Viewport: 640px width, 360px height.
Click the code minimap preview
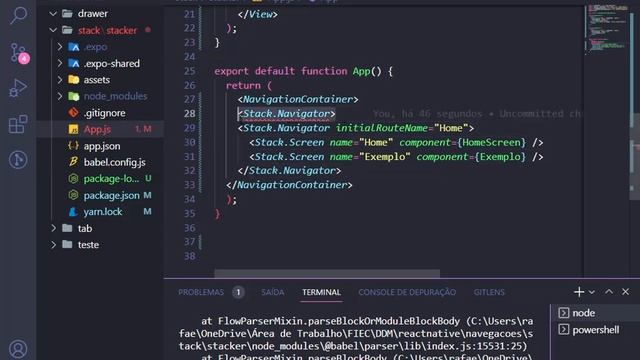607,29
